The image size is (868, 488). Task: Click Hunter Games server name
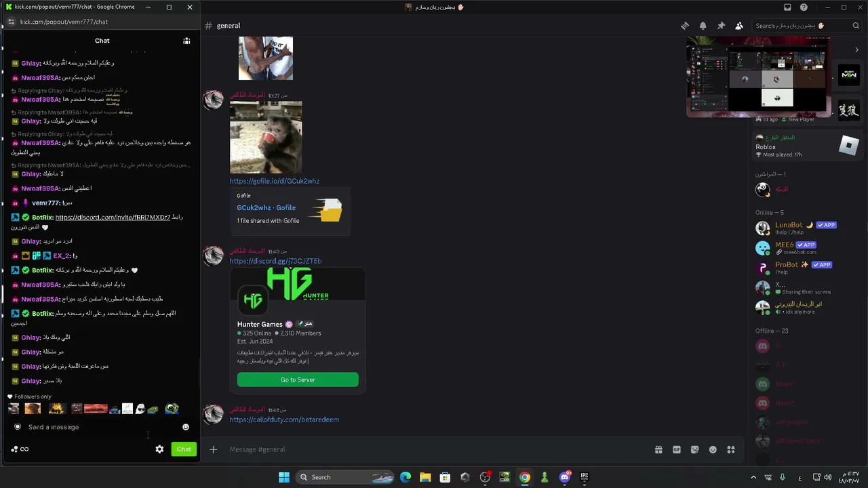point(260,324)
